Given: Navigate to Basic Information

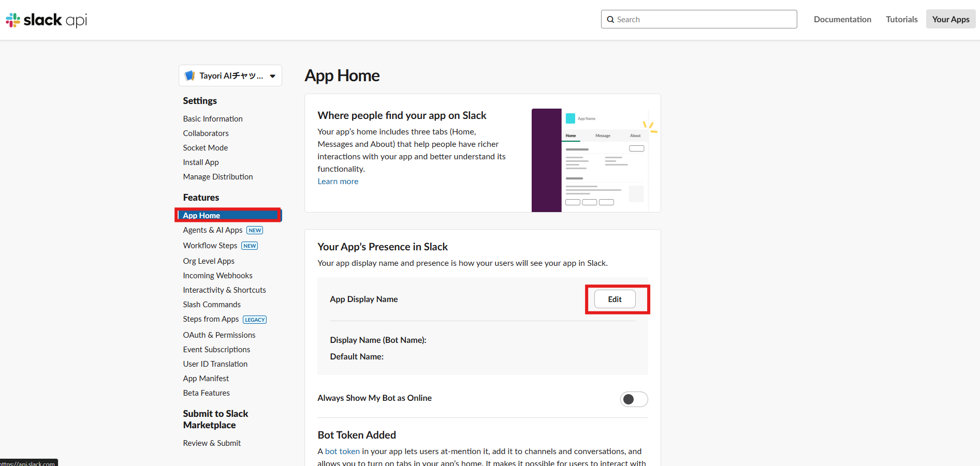Looking at the screenshot, I should tap(213, 119).
